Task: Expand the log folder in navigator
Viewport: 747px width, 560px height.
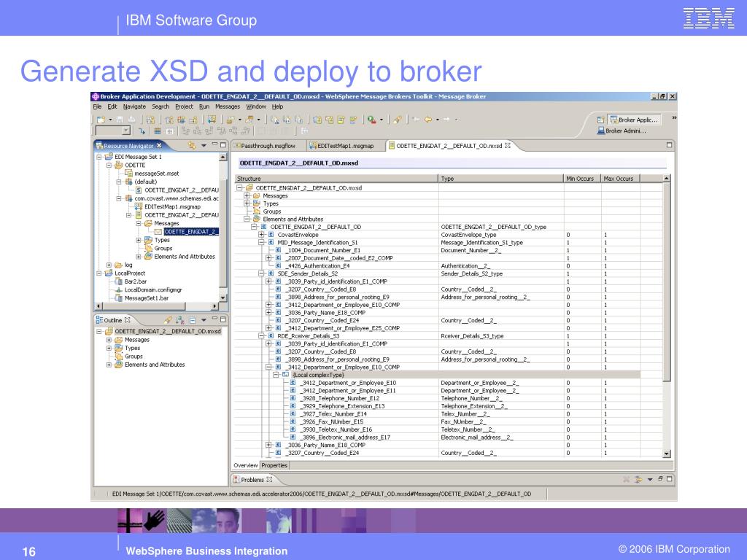Action: (109, 265)
